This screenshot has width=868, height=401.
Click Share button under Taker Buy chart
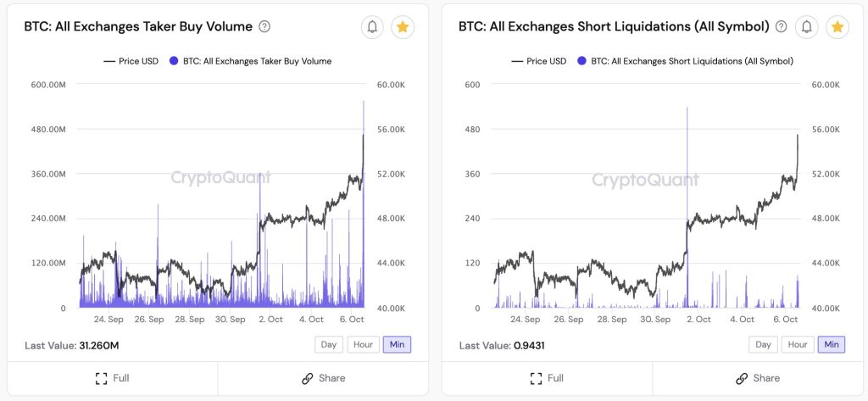(323, 378)
